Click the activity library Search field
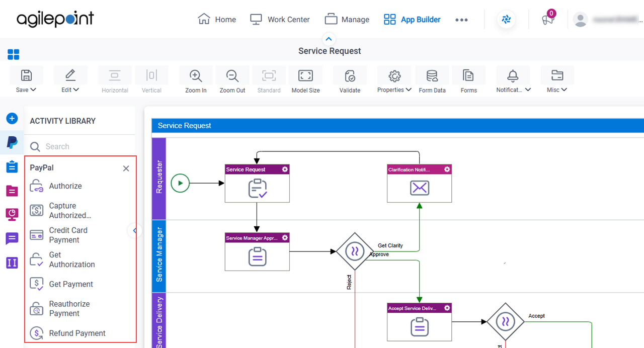The height and width of the screenshot is (348, 644). tap(80, 146)
